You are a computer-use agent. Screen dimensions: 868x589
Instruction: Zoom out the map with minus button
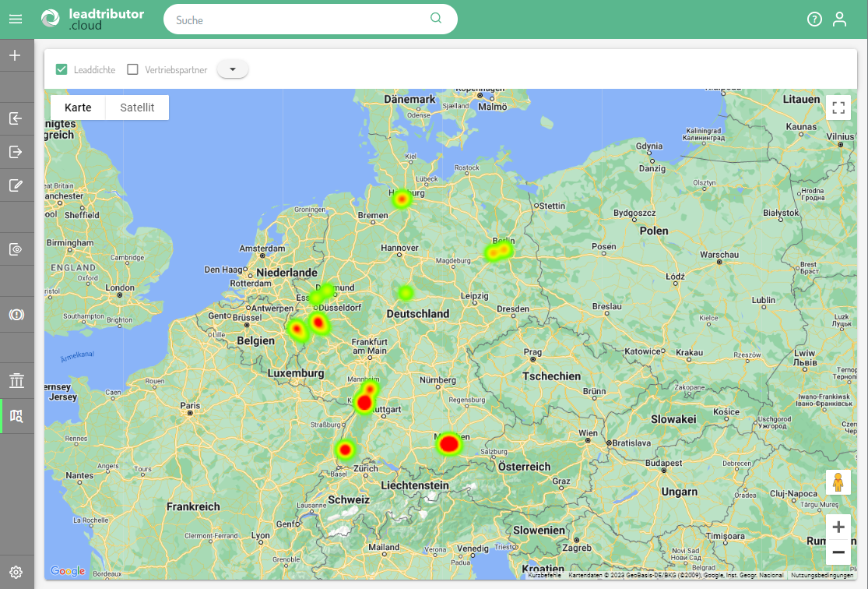click(x=838, y=552)
